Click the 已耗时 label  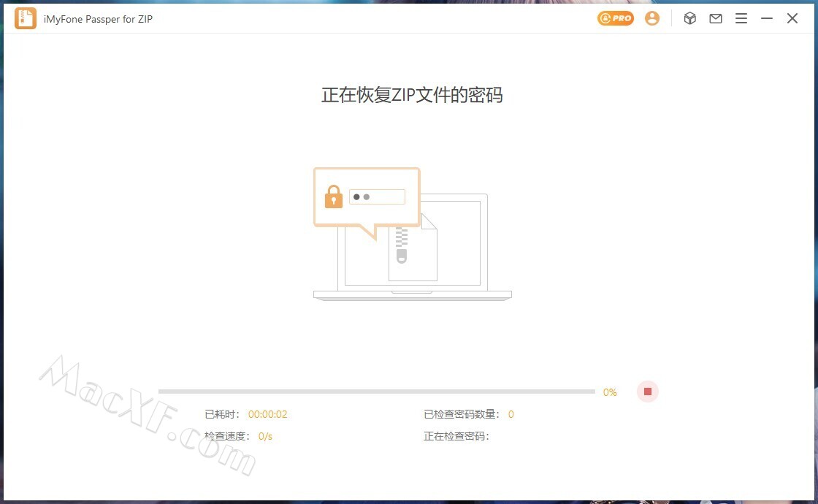click(x=222, y=414)
